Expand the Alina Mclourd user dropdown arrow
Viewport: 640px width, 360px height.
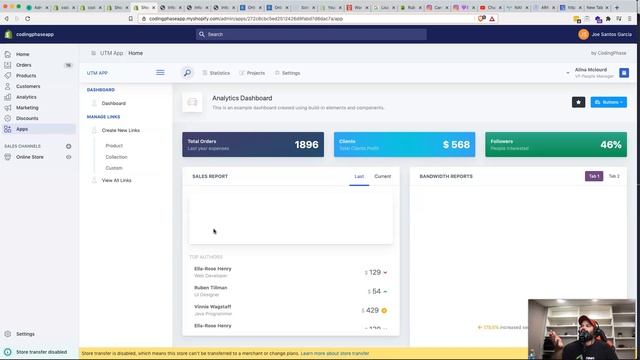[x=567, y=73]
